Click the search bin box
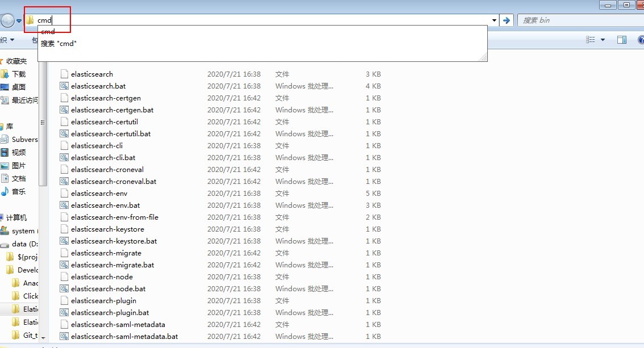This screenshot has height=348, width=644. (x=581, y=20)
